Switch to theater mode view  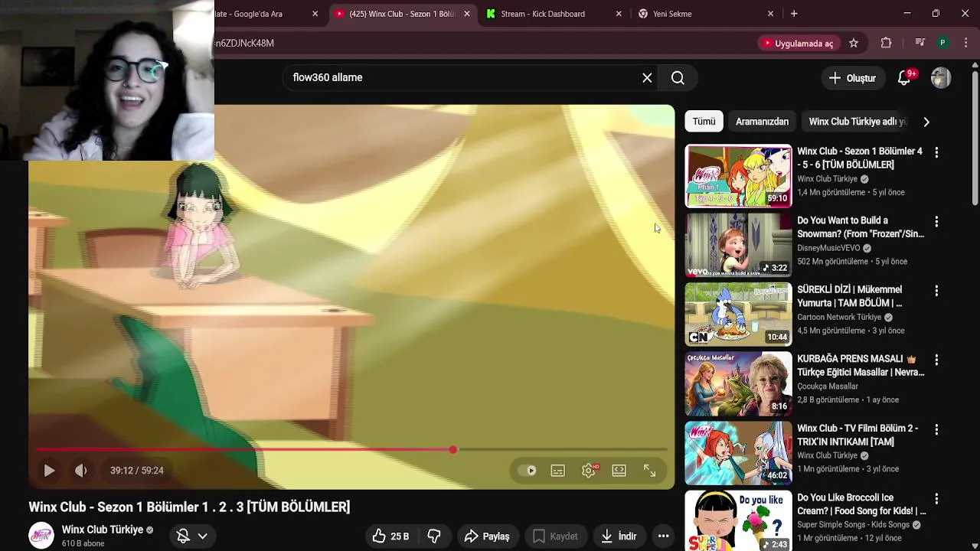[x=619, y=471]
